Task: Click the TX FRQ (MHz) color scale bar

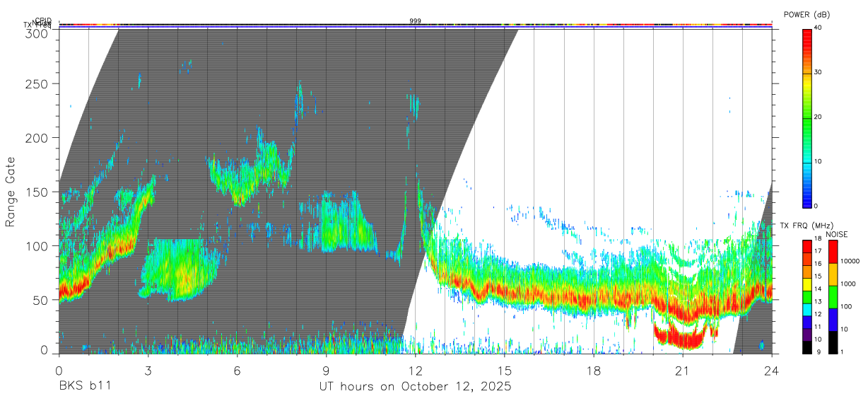Action: [x=807, y=296]
